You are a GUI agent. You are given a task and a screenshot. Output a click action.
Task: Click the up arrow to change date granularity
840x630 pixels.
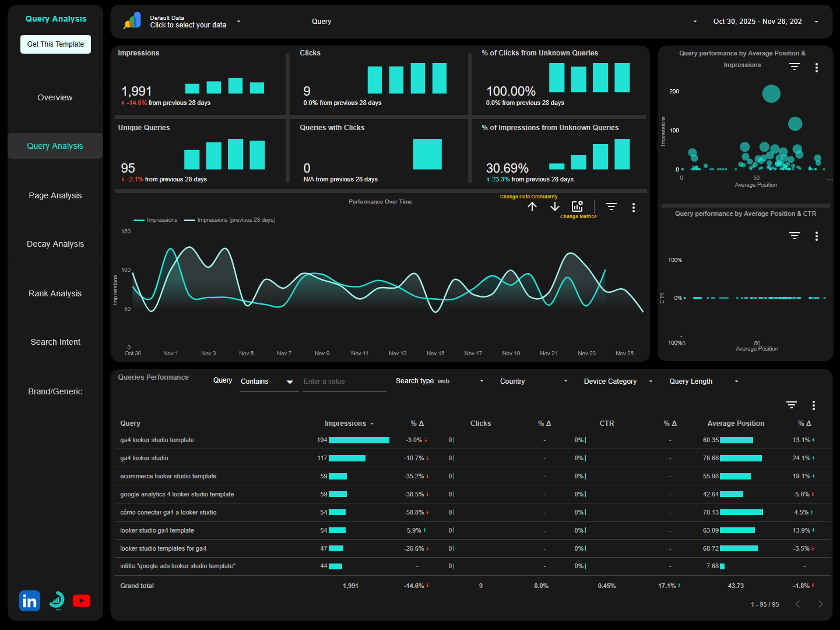532,206
